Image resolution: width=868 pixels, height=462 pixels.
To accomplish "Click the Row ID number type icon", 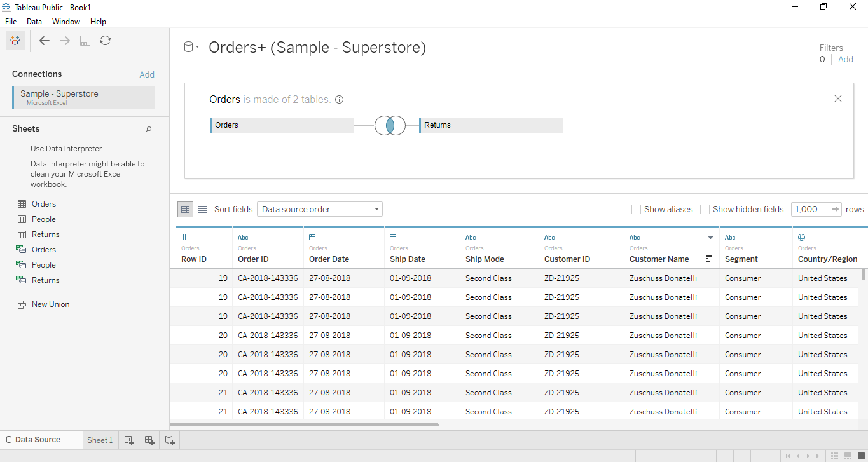I will pyautogui.click(x=185, y=237).
